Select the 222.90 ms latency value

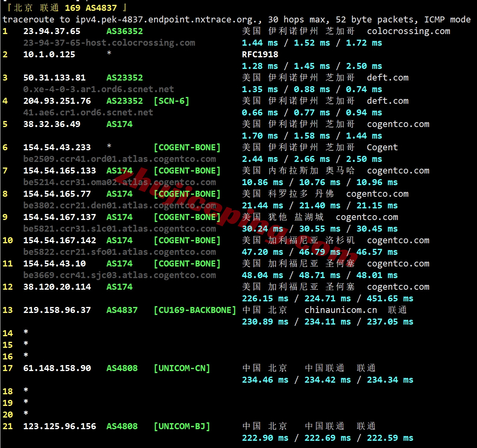pyautogui.click(x=265, y=438)
